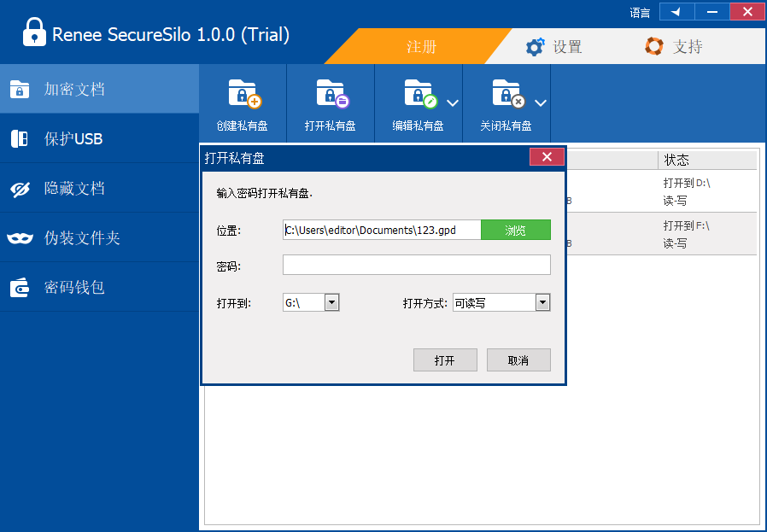The image size is (767, 532).
Task: Select 保护USB in the sidebar
Action: point(99,138)
